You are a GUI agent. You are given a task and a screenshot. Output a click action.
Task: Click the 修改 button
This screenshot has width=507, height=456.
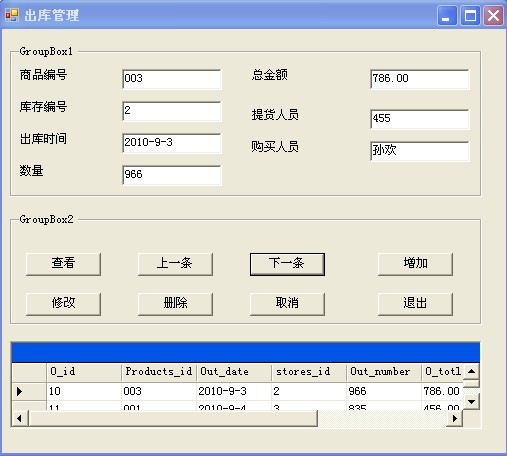coord(63,304)
